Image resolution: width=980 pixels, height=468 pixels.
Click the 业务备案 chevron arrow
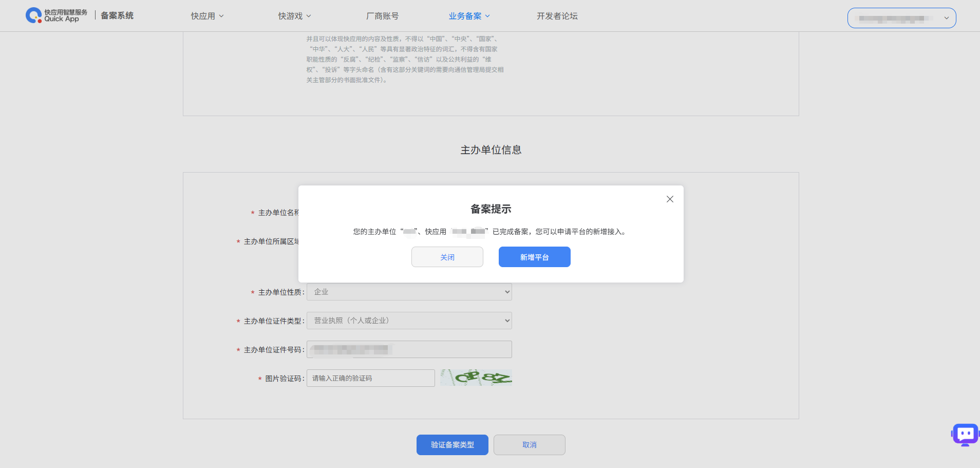click(487, 16)
